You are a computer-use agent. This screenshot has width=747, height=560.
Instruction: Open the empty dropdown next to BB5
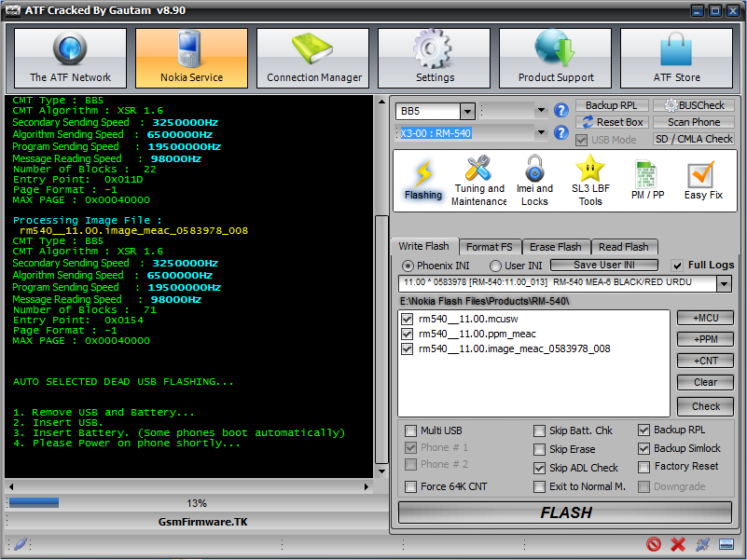(x=541, y=110)
